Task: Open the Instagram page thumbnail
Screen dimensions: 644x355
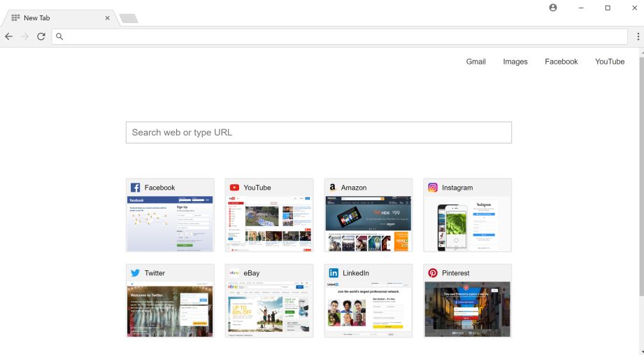Action: tap(467, 224)
